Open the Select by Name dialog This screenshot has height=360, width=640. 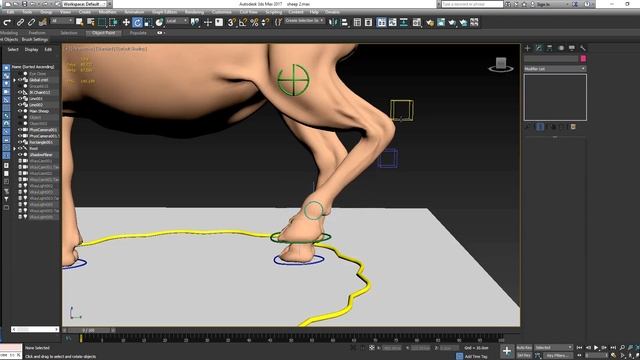coord(91,22)
